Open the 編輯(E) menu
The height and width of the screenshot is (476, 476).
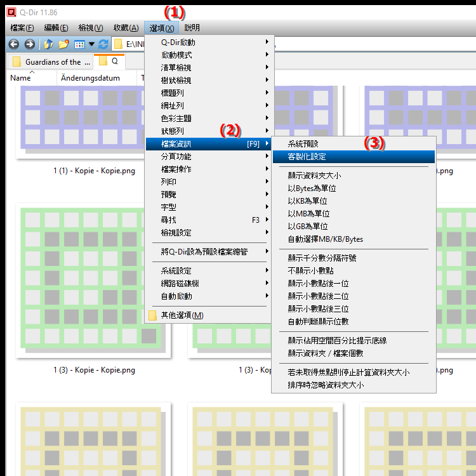pos(56,28)
